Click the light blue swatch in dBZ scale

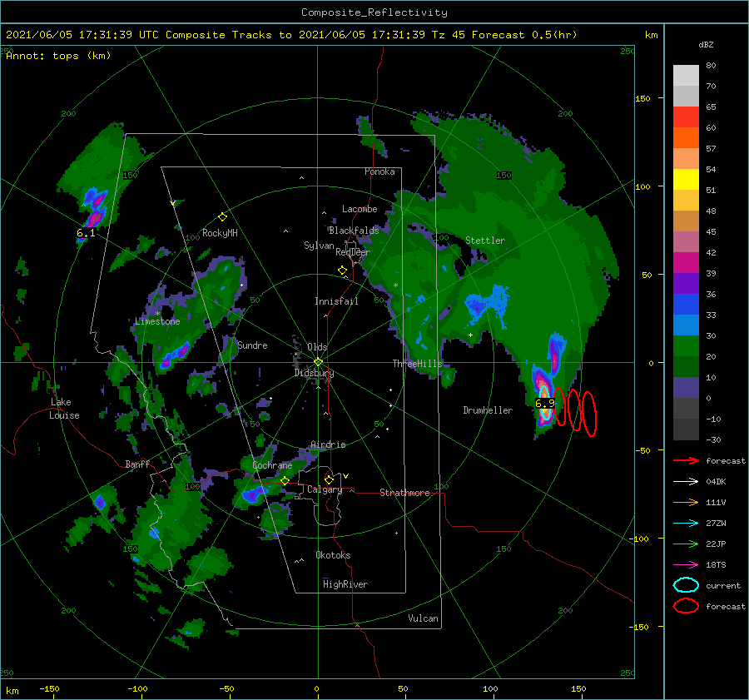pos(686,325)
